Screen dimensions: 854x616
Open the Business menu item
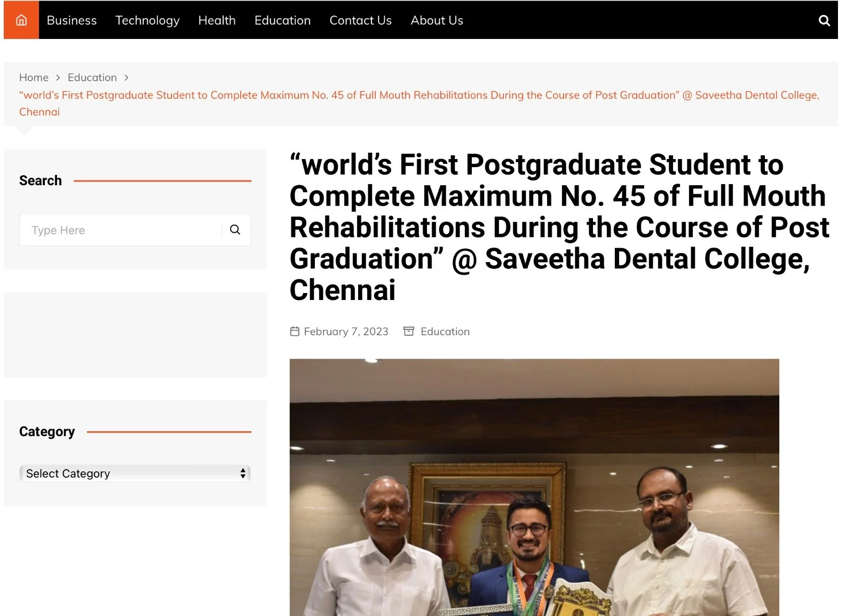(72, 20)
